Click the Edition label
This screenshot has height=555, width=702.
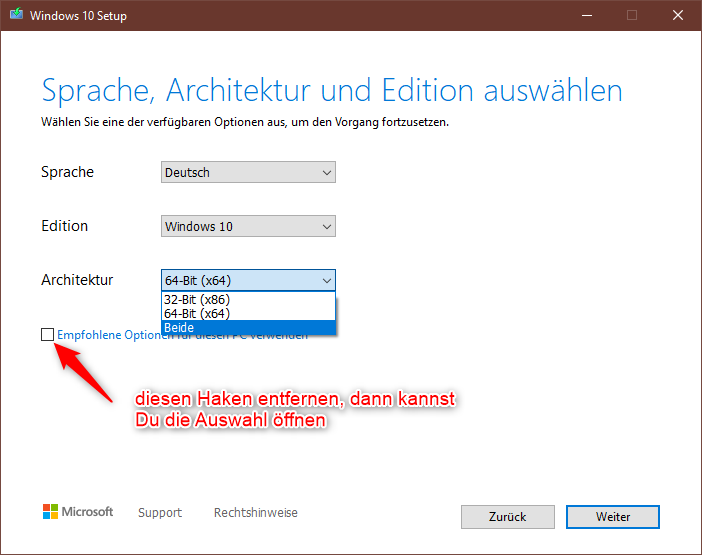(64, 226)
